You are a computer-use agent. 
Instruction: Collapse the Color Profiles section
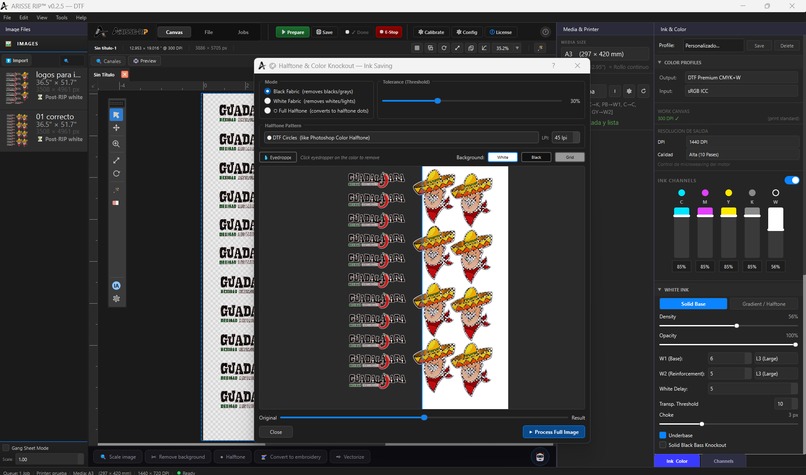[660, 63]
